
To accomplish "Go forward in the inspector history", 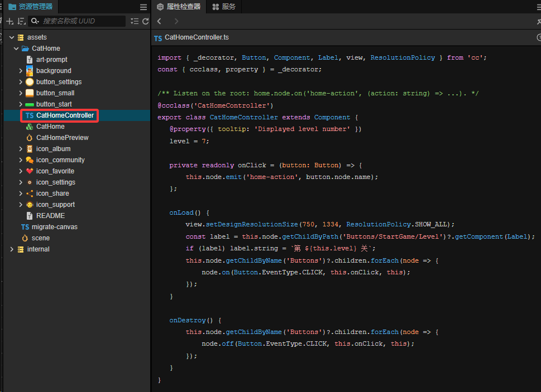I will click(x=176, y=21).
